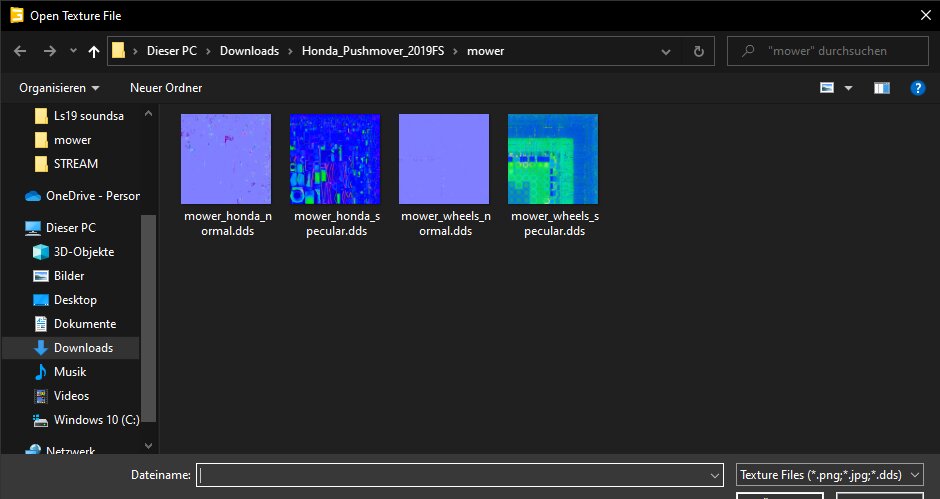Image resolution: width=940 pixels, height=499 pixels.
Task: Click the Up one level arrow
Action: pos(94,50)
